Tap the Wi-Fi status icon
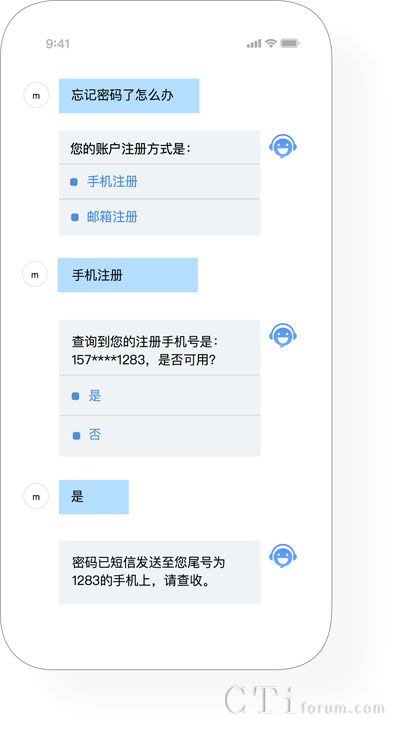This screenshot has height=731, width=400. pos(271,43)
